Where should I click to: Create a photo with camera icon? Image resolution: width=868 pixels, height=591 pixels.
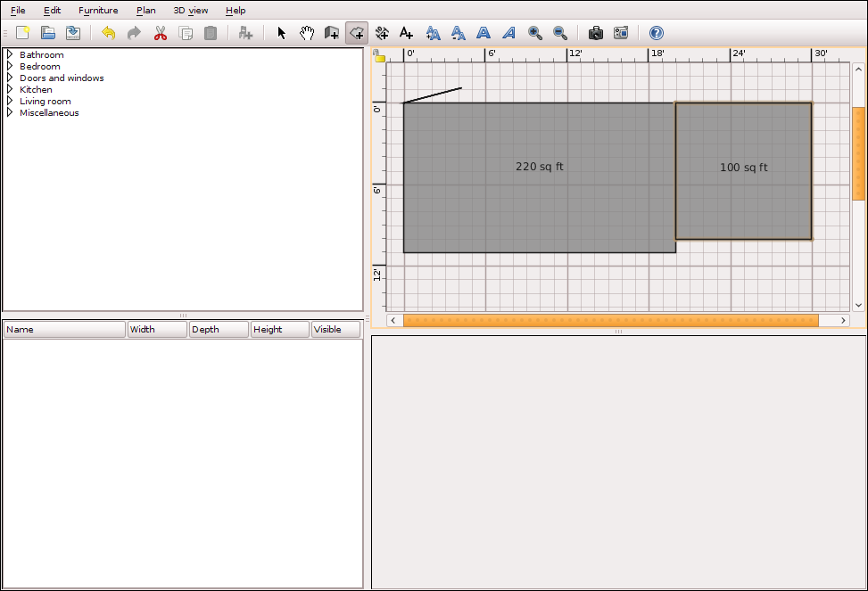pyautogui.click(x=596, y=33)
